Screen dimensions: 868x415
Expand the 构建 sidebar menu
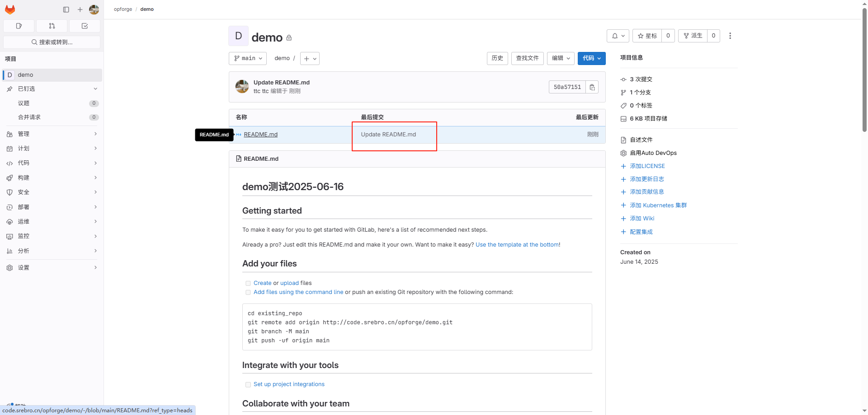click(x=52, y=178)
